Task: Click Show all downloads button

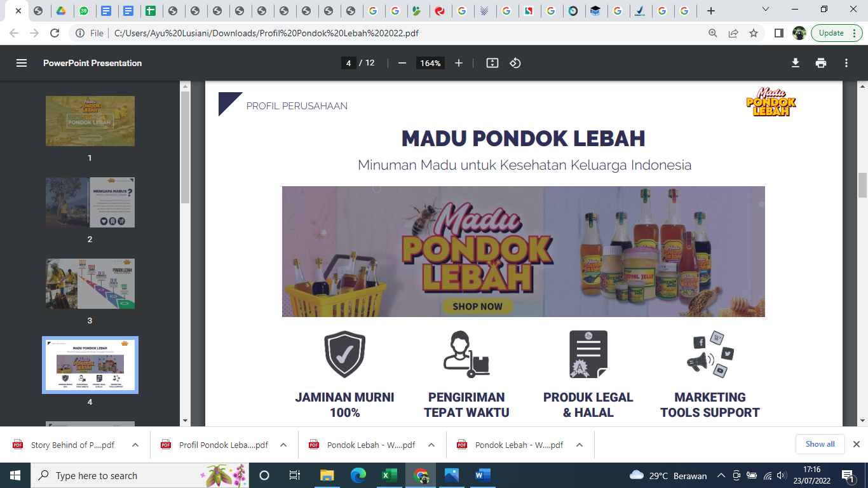Action: [820, 444]
